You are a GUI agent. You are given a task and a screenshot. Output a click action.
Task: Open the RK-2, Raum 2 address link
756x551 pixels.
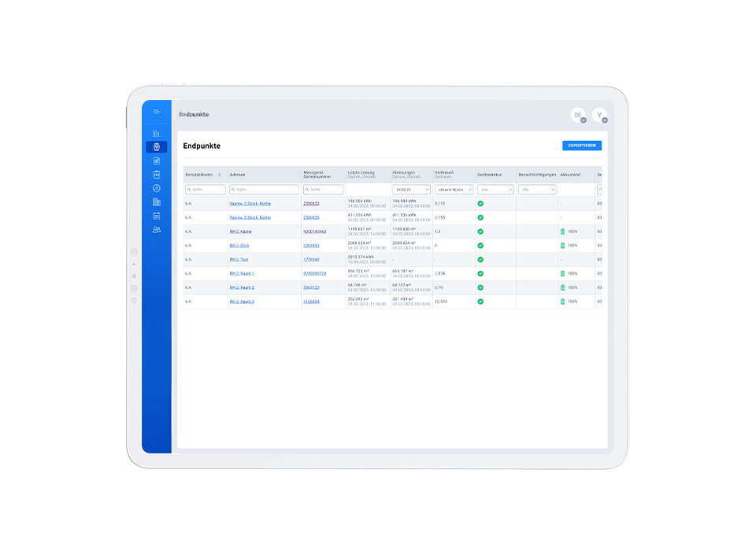click(x=242, y=287)
